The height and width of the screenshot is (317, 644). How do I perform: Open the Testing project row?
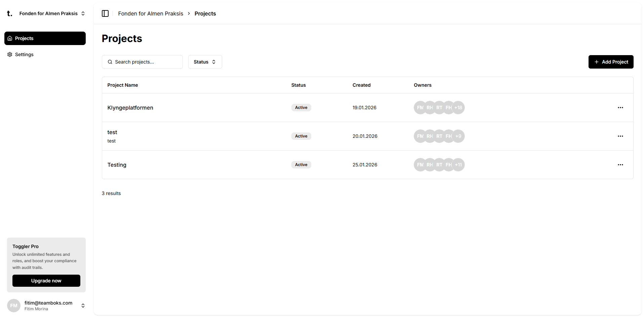coord(117,165)
